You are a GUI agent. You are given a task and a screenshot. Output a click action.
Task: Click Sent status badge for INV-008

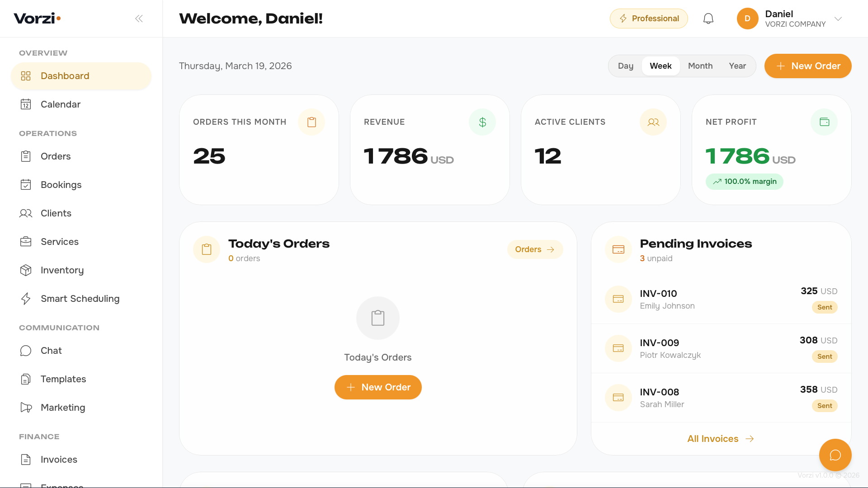(x=825, y=406)
